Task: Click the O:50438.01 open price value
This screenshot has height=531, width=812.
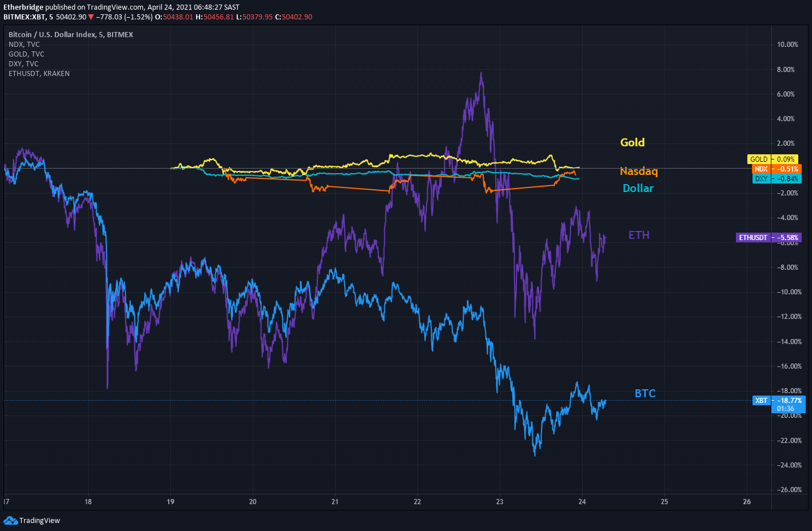Action: (174, 17)
